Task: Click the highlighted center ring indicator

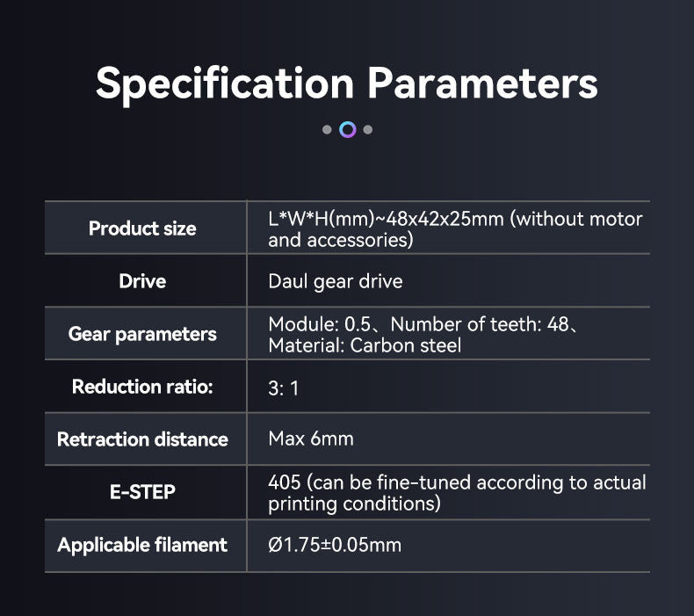Action: point(347,130)
